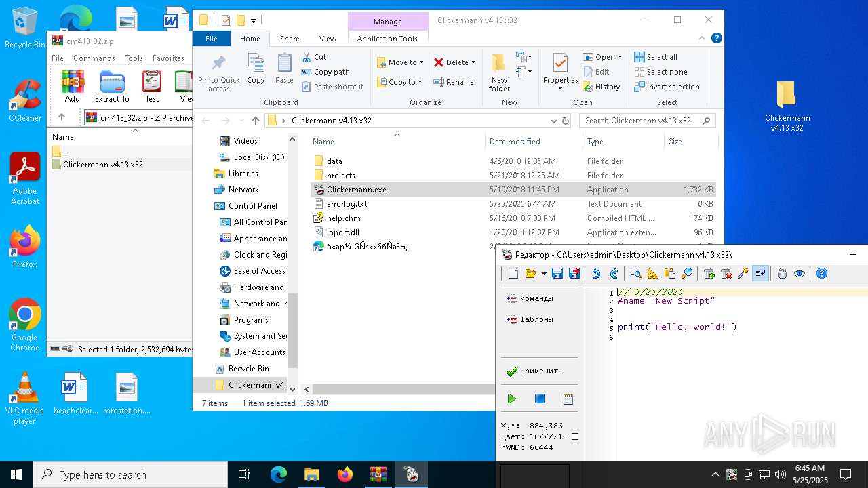The height and width of the screenshot is (488, 868).
Task: Create a new script in Clickermann editor
Action: click(513, 273)
